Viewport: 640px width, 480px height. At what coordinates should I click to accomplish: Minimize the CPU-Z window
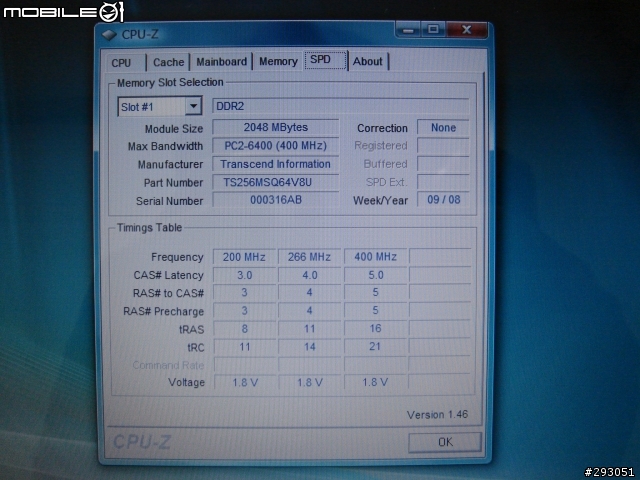point(408,30)
